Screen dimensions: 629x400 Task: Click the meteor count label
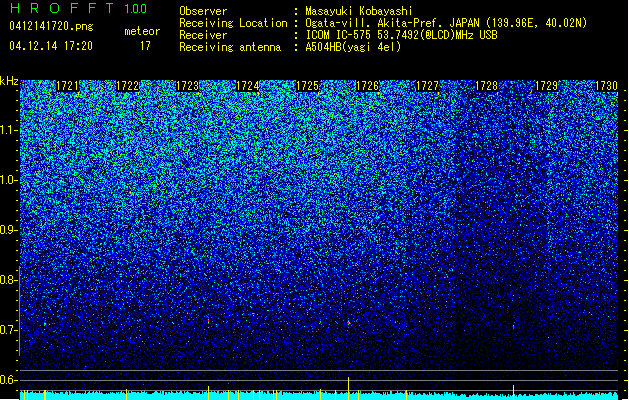coord(142,31)
